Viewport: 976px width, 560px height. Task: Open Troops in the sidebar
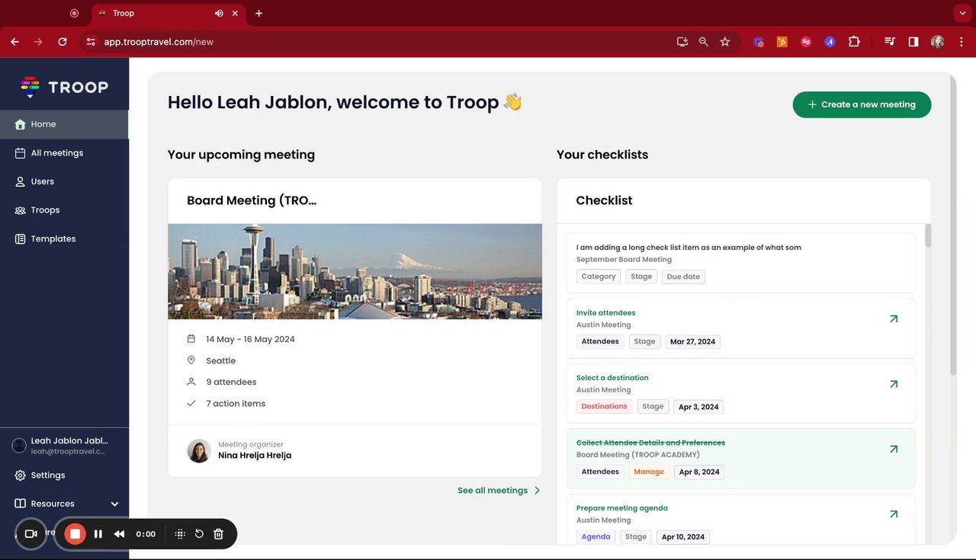[64, 210]
